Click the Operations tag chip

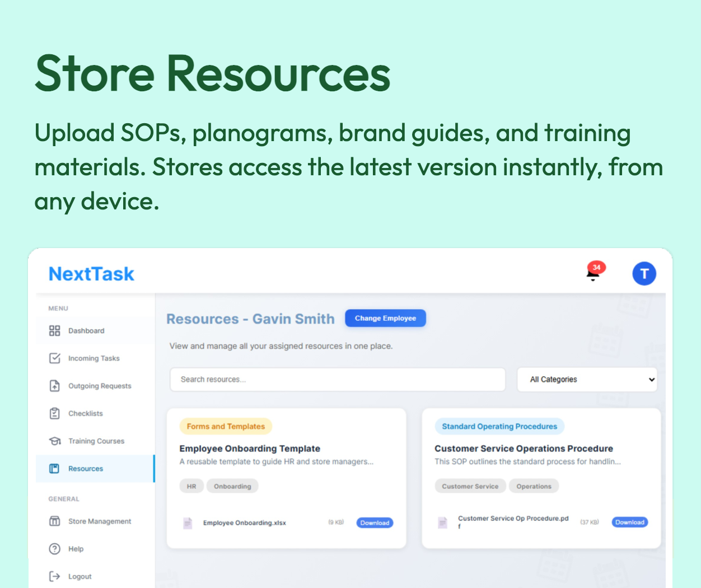click(x=534, y=486)
